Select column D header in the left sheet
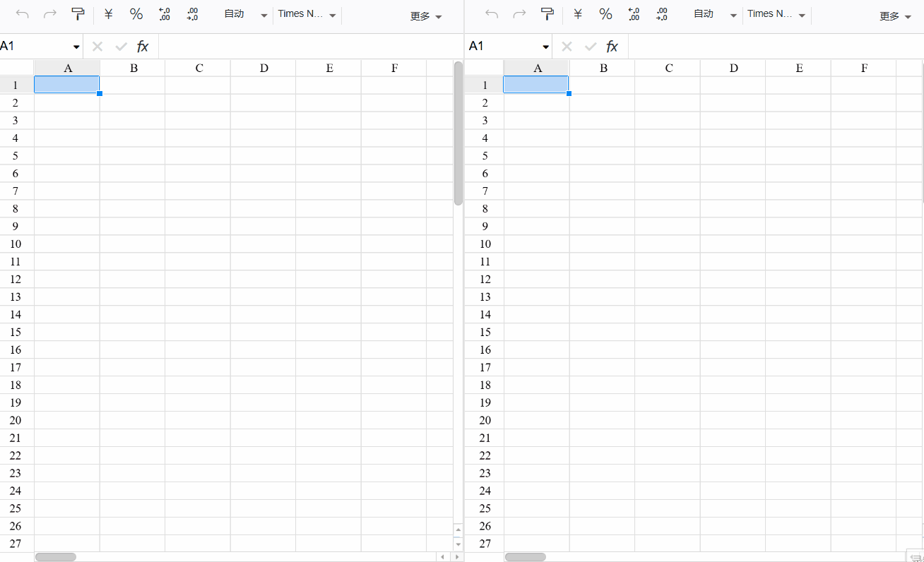The image size is (924, 562). click(263, 68)
